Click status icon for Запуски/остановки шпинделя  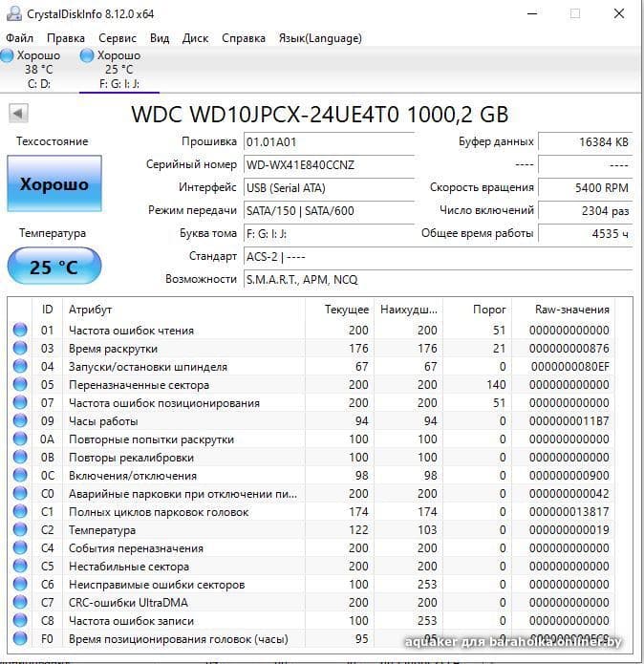20,366
